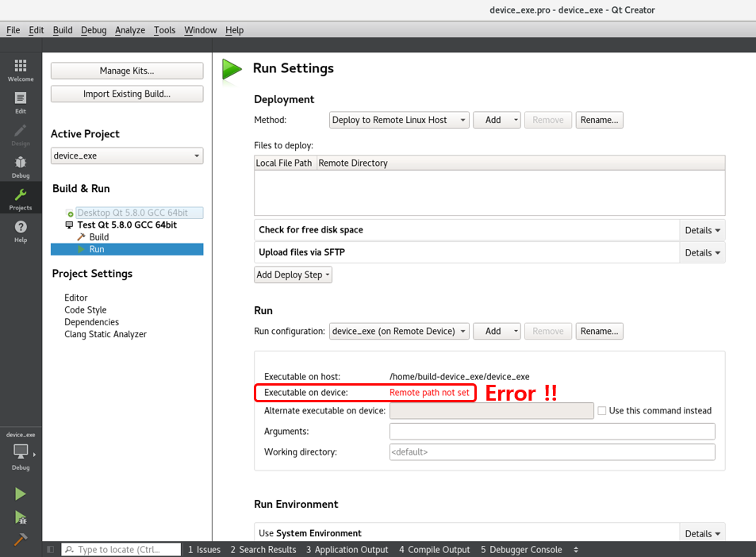The height and width of the screenshot is (557, 756).
Task: Click the Working directory field
Action: [552, 452]
